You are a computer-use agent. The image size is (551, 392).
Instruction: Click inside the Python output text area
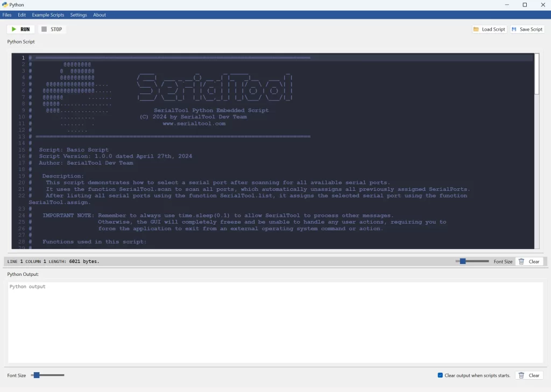(x=275, y=323)
